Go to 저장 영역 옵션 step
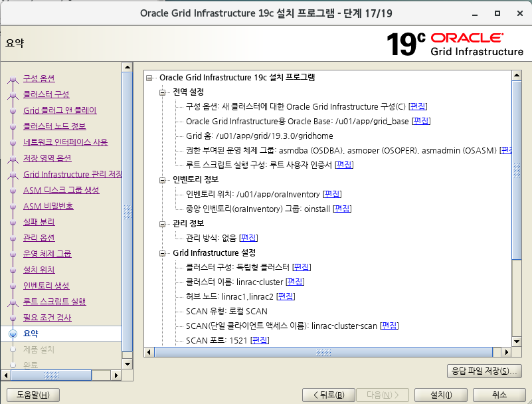This screenshot has width=532, height=404. click(47, 158)
